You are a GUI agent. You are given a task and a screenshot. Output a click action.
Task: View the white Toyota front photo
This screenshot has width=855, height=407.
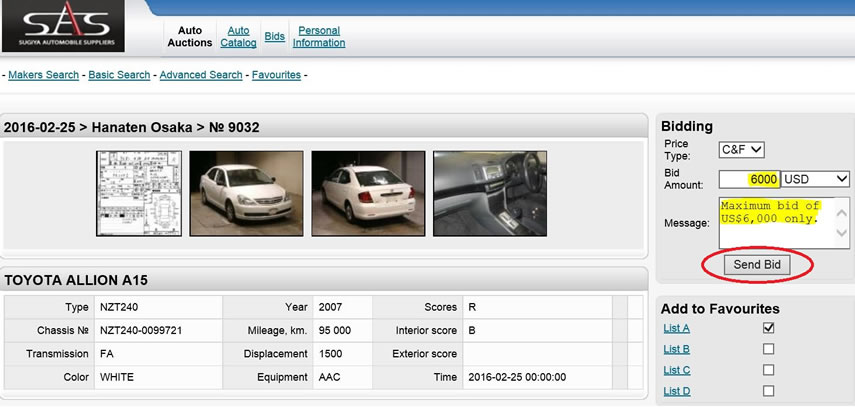click(x=246, y=193)
